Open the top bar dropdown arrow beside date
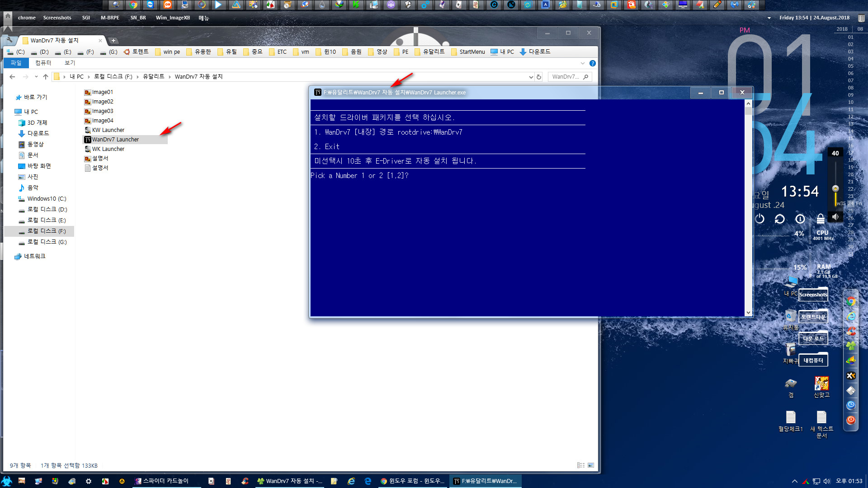This screenshot has width=868, height=488. coord(769,18)
